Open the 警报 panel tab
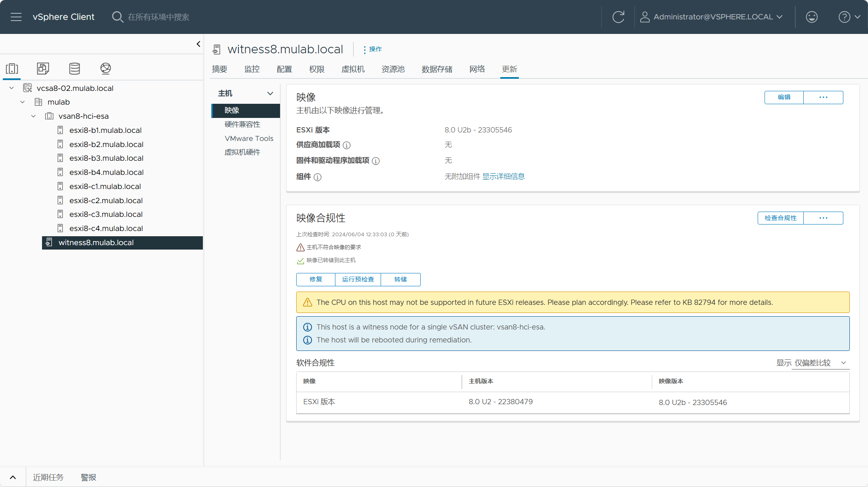868x487 pixels. click(x=88, y=477)
